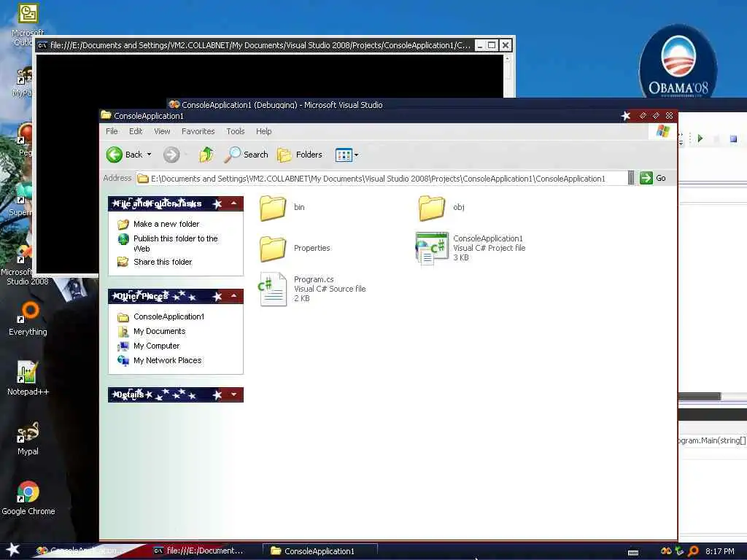Open the Favorites menu

[x=198, y=131]
